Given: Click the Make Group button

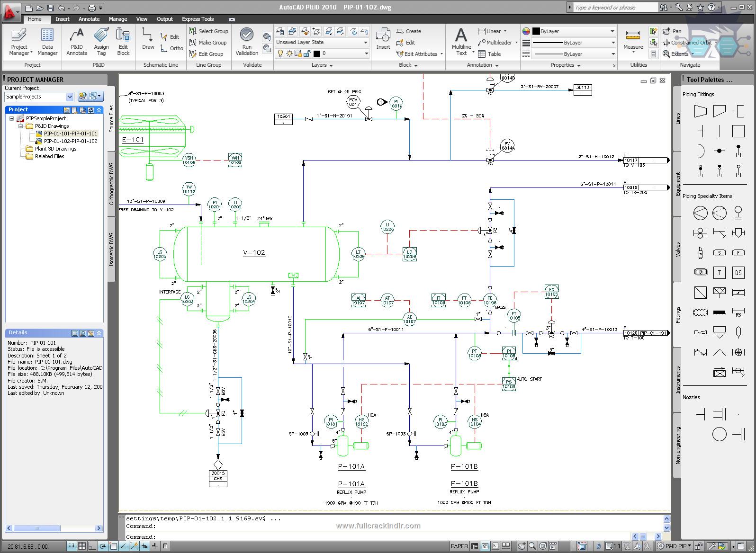Looking at the screenshot, I should click(x=207, y=43).
